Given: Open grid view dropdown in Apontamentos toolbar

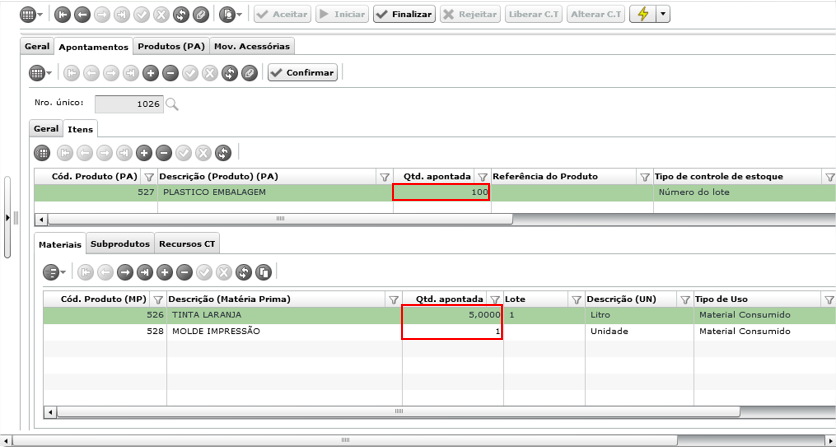Looking at the screenshot, I should [41, 73].
